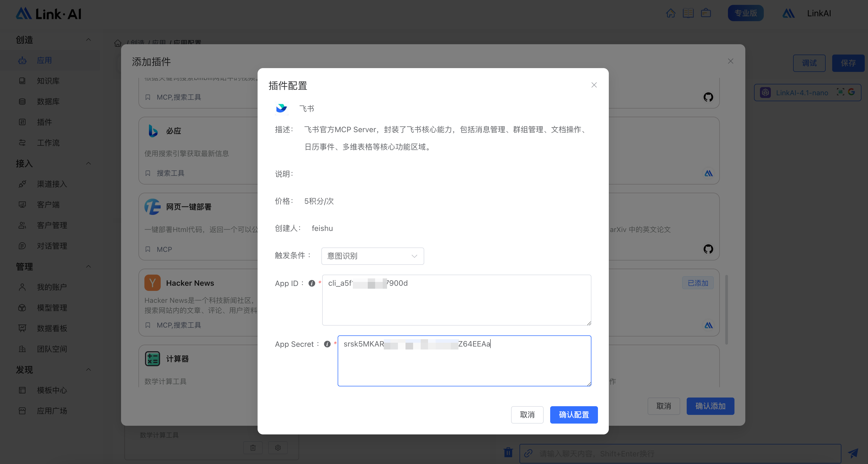
Task: Click the scan icon beside model name
Action: (x=840, y=92)
